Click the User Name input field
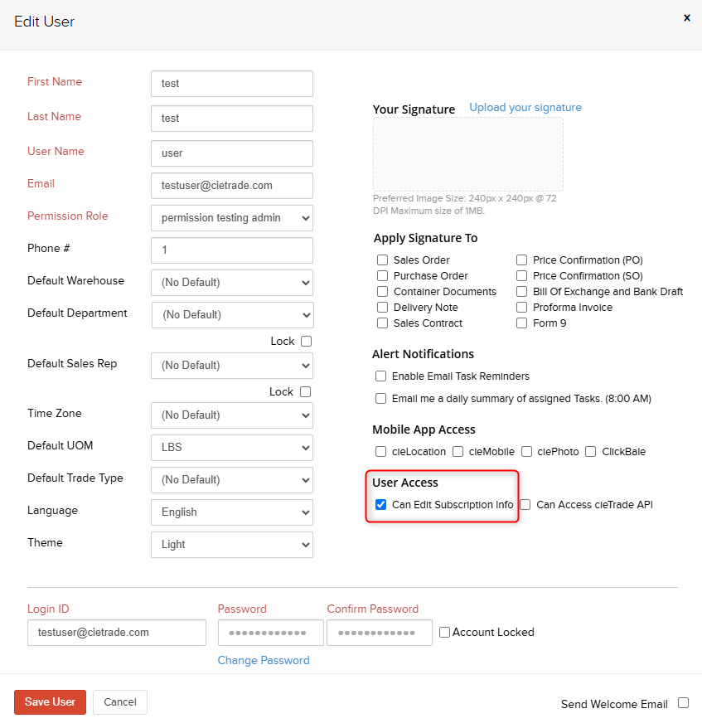702x728 pixels. click(232, 153)
